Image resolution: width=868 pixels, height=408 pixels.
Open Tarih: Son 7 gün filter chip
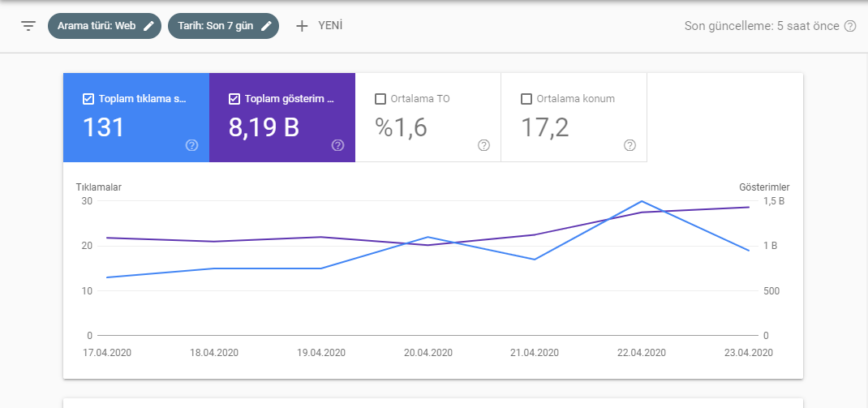tap(223, 26)
